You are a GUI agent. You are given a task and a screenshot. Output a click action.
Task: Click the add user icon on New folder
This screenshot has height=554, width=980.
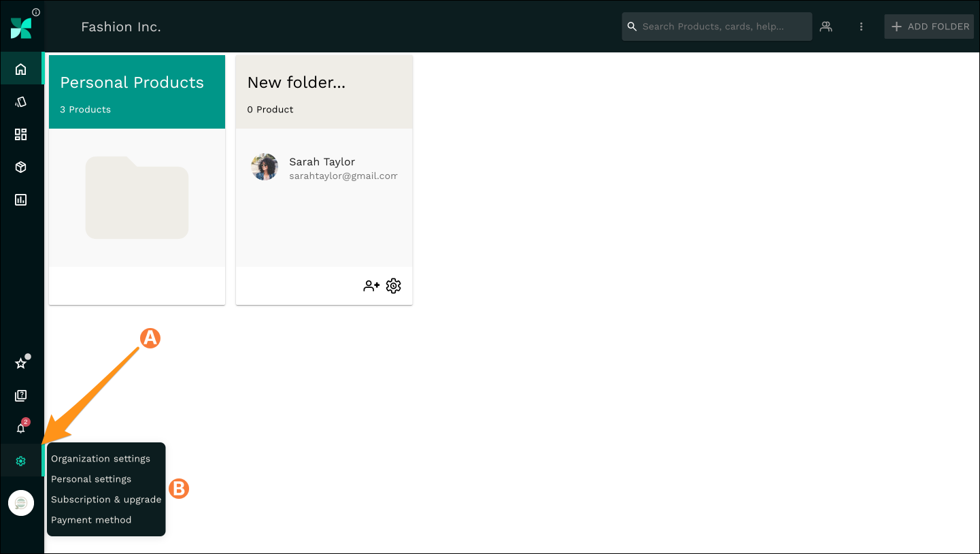[371, 286]
